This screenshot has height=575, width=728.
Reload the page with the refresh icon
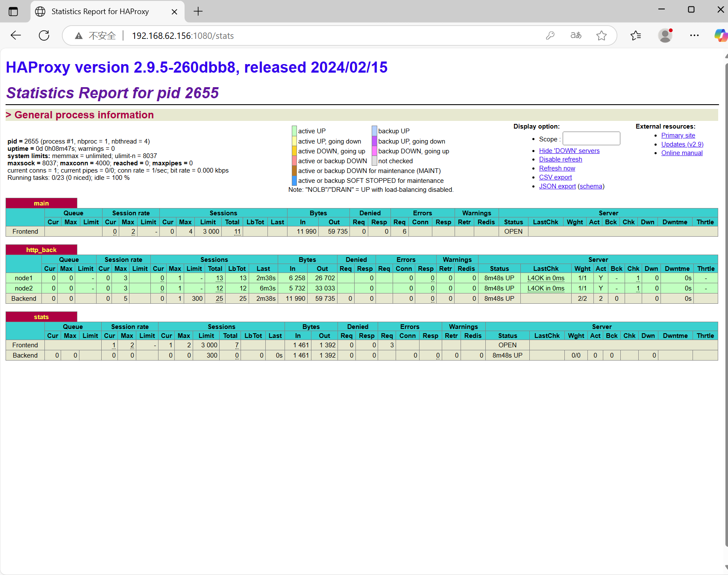[44, 35]
